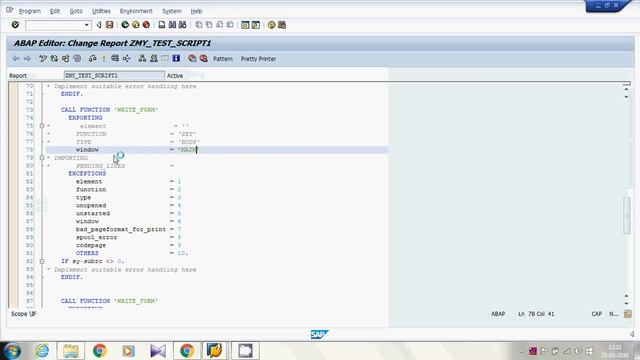Open the Edit menu
This screenshot has height=360, width=640.
55,11
